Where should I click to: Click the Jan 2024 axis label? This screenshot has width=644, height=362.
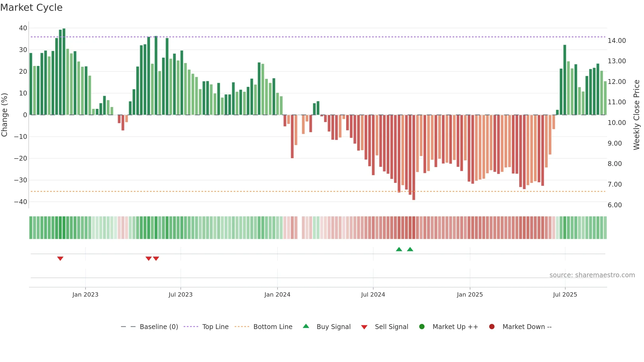point(277,295)
